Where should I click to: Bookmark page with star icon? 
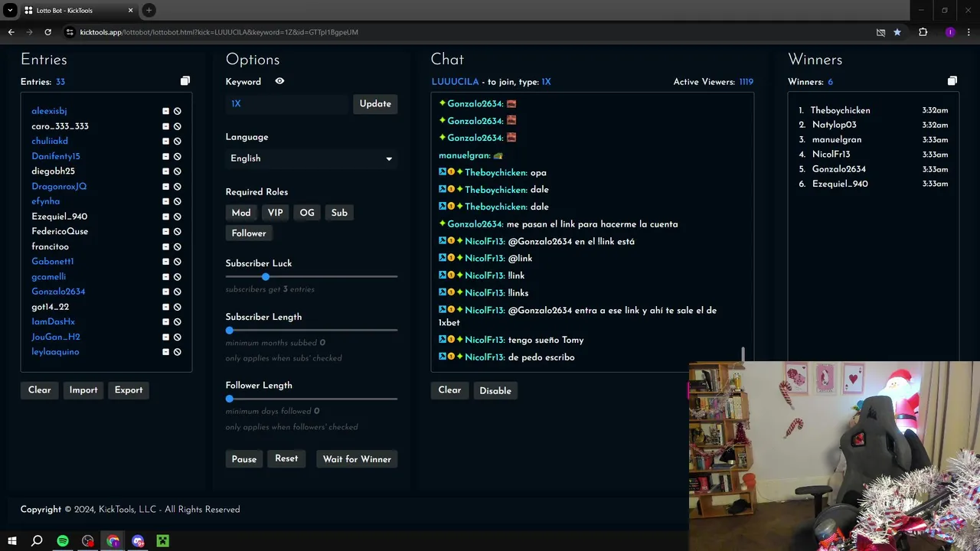(x=897, y=32)
